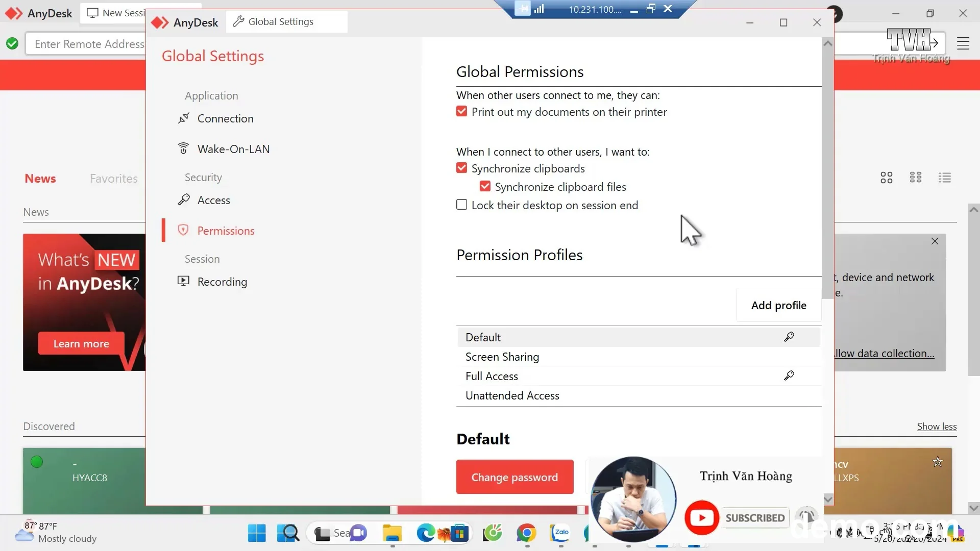Open Microsoft Store from the taskbar
The width and height of the screenshot is (980, 551).
pos(459,533)
